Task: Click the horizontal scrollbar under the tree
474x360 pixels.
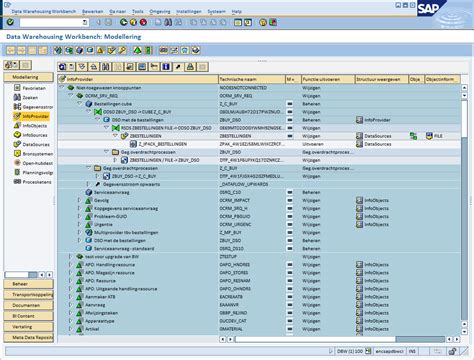Action: (340, 339)
